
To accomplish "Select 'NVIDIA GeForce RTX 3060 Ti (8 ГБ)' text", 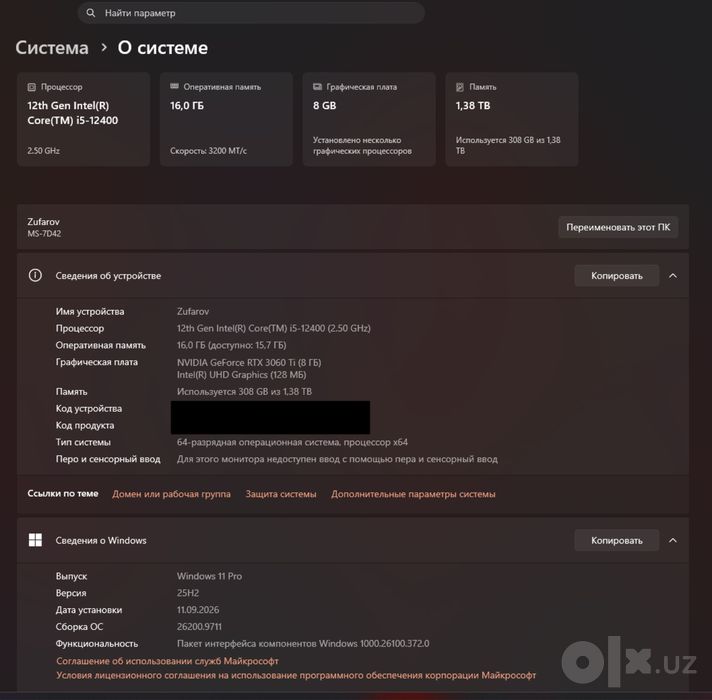I will click(249, 362).
